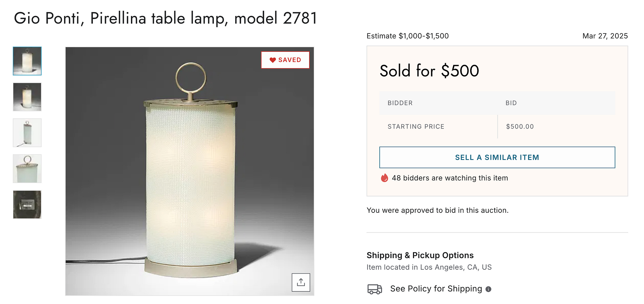
Task: Click the shipping policy info icon
Action: point(488,289)
